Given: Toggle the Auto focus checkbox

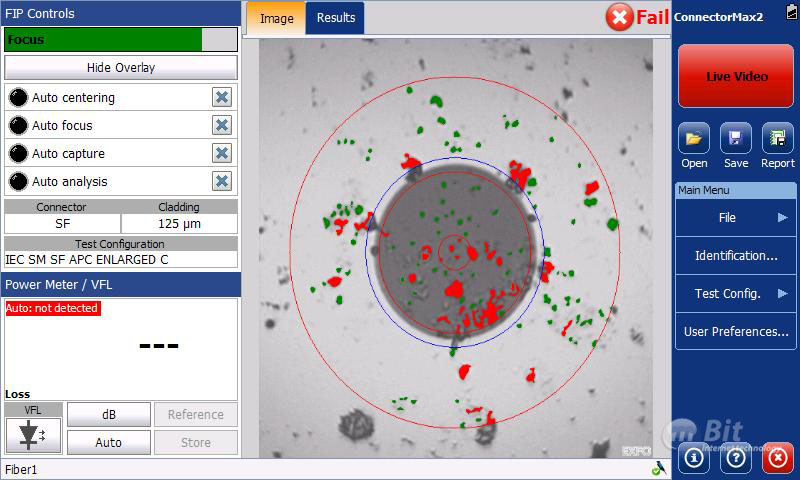Looking at the screenshot, I should pyautogui.click(x=222, y=126).
